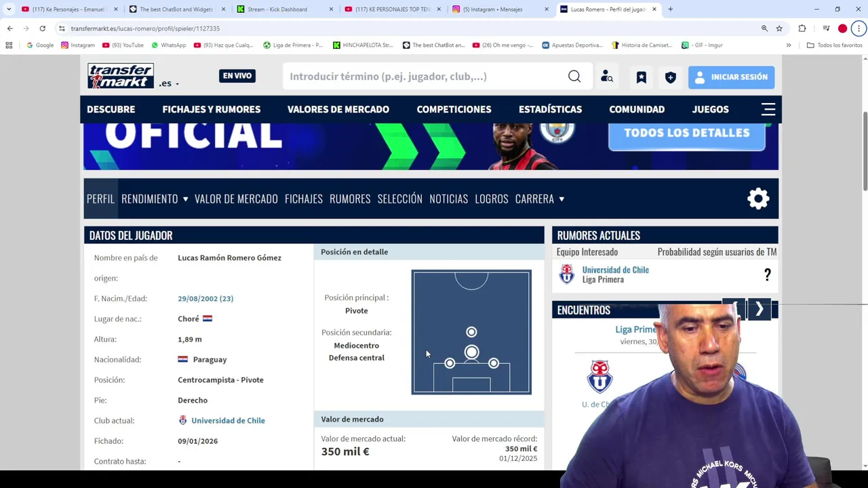
Task: Click the shield plus icon
Action: 671,77
